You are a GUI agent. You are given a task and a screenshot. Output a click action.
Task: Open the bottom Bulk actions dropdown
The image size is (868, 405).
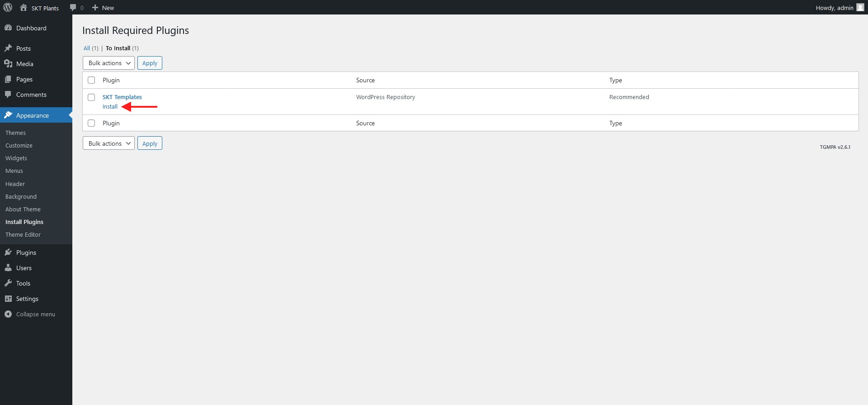[x=108, y=143]
